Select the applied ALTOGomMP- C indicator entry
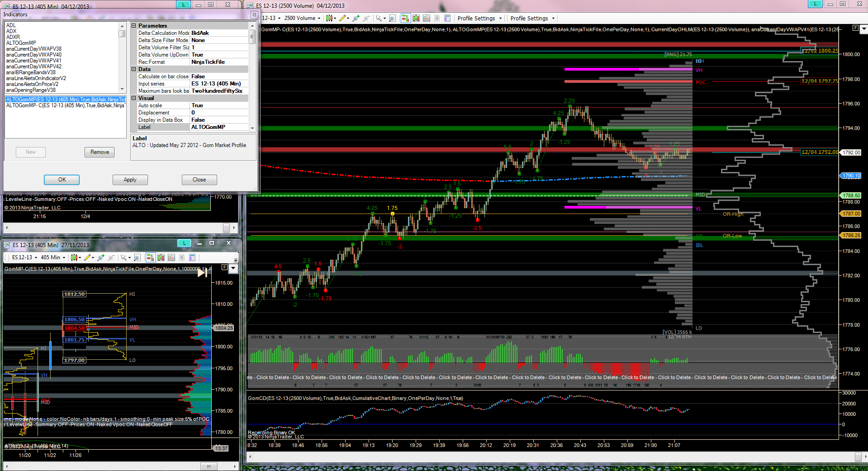 click(65, 105)
